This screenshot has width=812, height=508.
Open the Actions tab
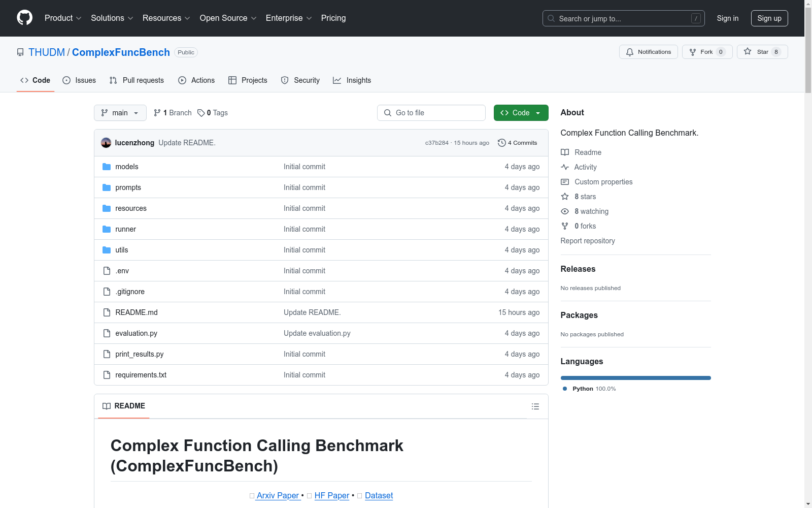[196, 80]
